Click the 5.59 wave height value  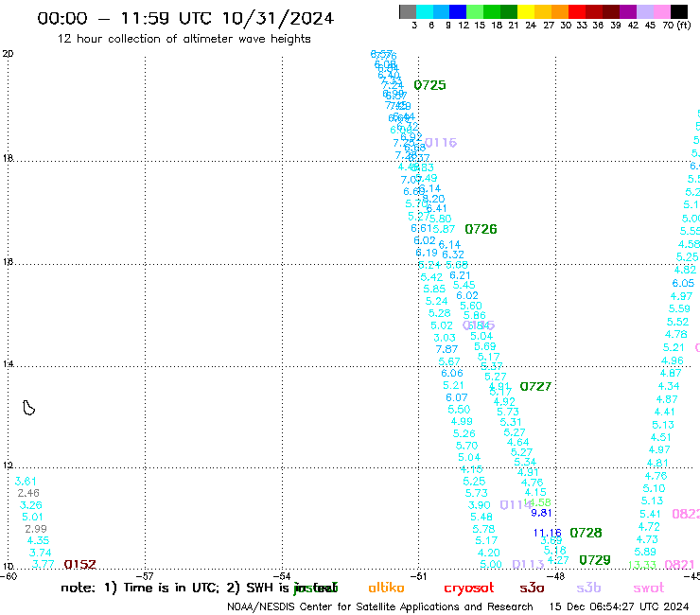tap(679, 308)
